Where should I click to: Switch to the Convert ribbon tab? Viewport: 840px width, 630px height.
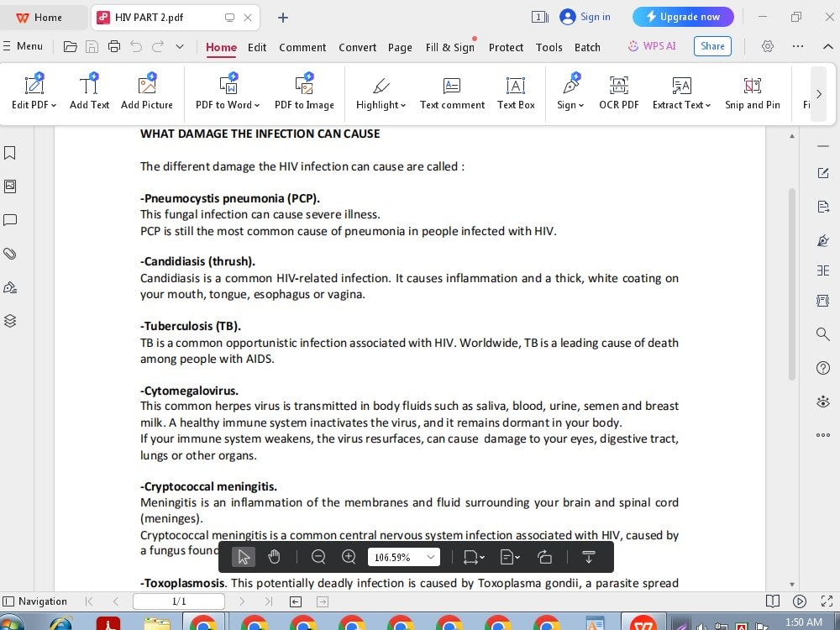357,47
